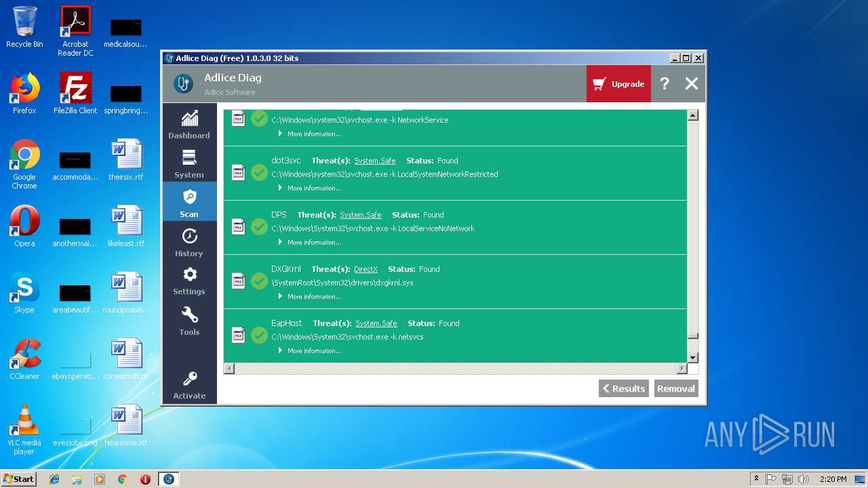Click the vertical scrollbar thumb in results
This screenshot has height=488, width=868.
pyautogui.click(x=692, y=335)
